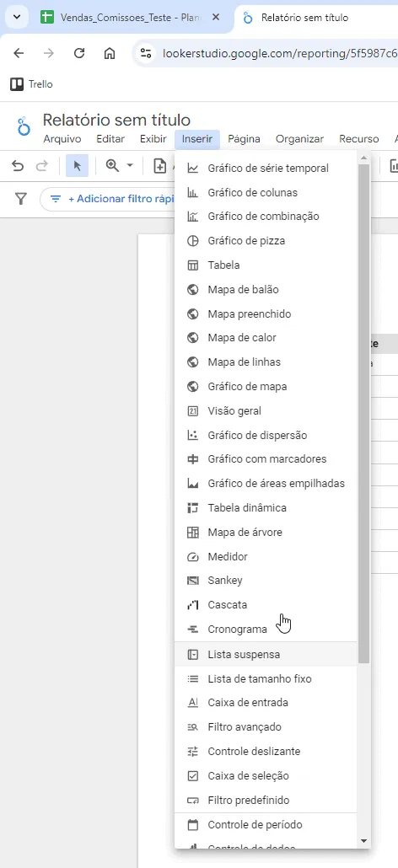Click Adicionar filtro rápido button
The width and height of the screenshot is (398, 868).
(110, 199)
